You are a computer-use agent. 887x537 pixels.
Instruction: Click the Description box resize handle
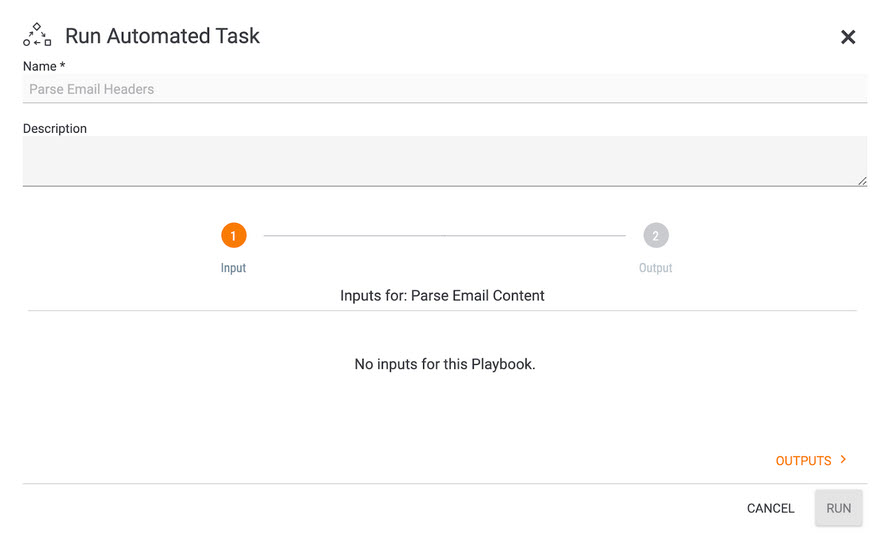[862, 181]
